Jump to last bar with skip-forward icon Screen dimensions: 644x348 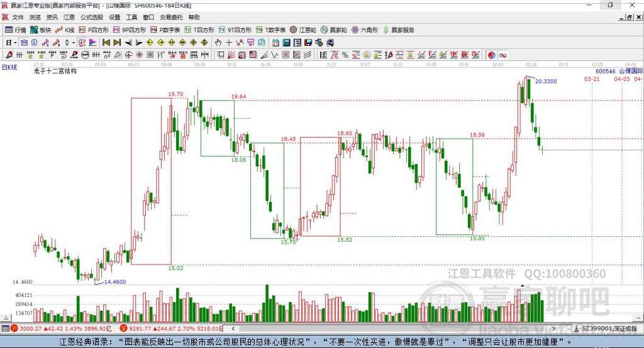coord(117,43)
